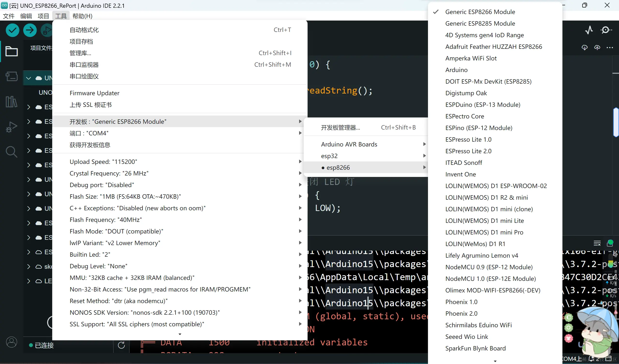This screenshot has width=619, height=364.
Task: Expand the LE cloud sketch row
Action: tap(29, 281)
